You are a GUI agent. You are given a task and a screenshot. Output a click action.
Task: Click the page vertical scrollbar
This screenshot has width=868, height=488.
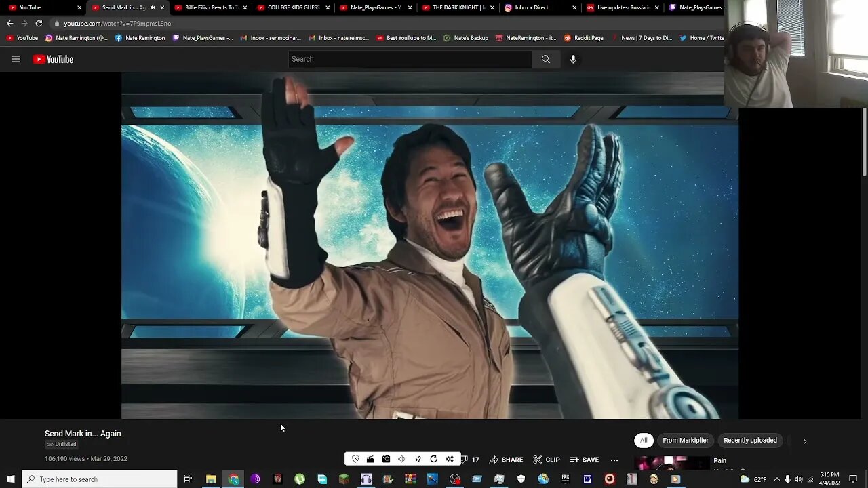(864, 142)
